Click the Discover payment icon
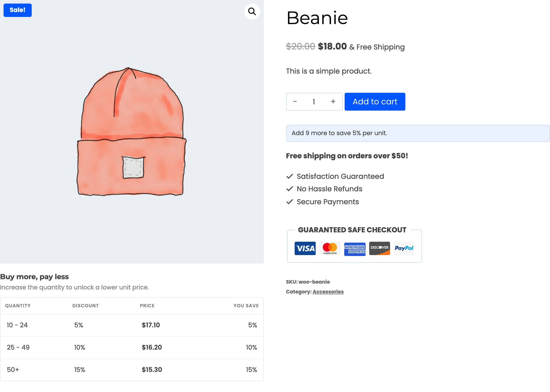 pos(379,248)
